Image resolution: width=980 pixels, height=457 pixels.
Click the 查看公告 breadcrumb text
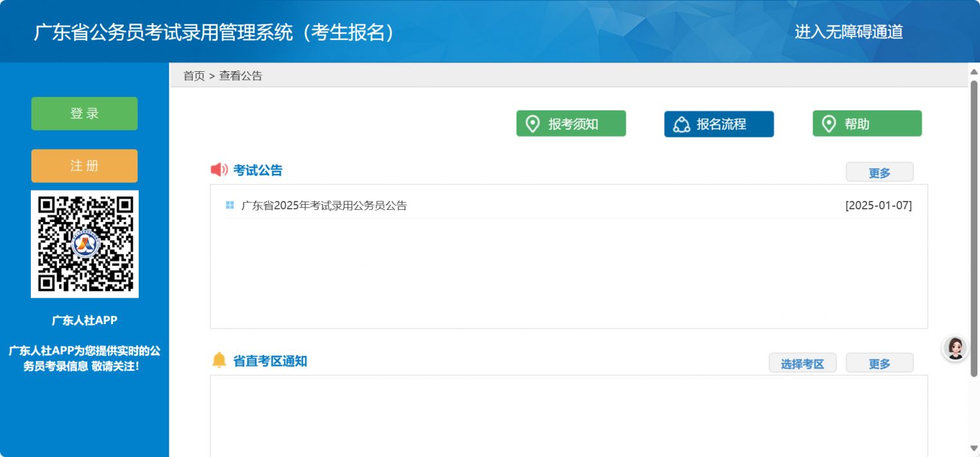[x=241, y=76]
